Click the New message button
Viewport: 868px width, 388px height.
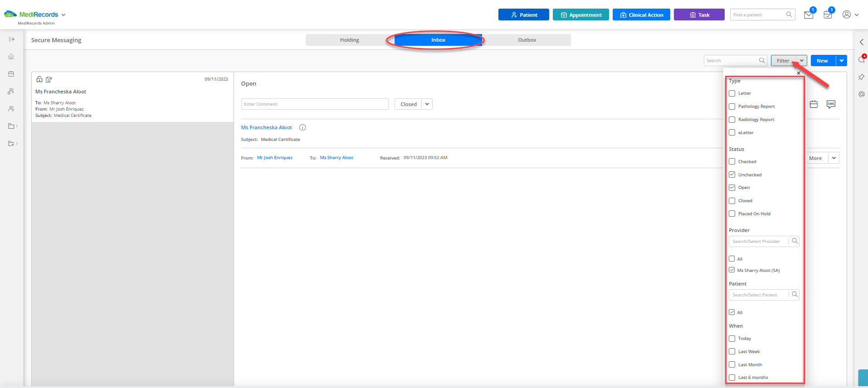pyautogui.click(x=823, y=61)
